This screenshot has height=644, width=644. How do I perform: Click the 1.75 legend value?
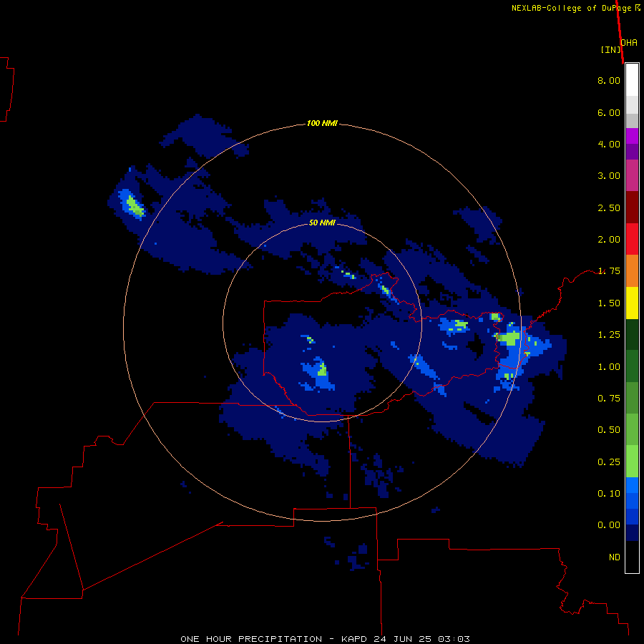pos(609,271)
